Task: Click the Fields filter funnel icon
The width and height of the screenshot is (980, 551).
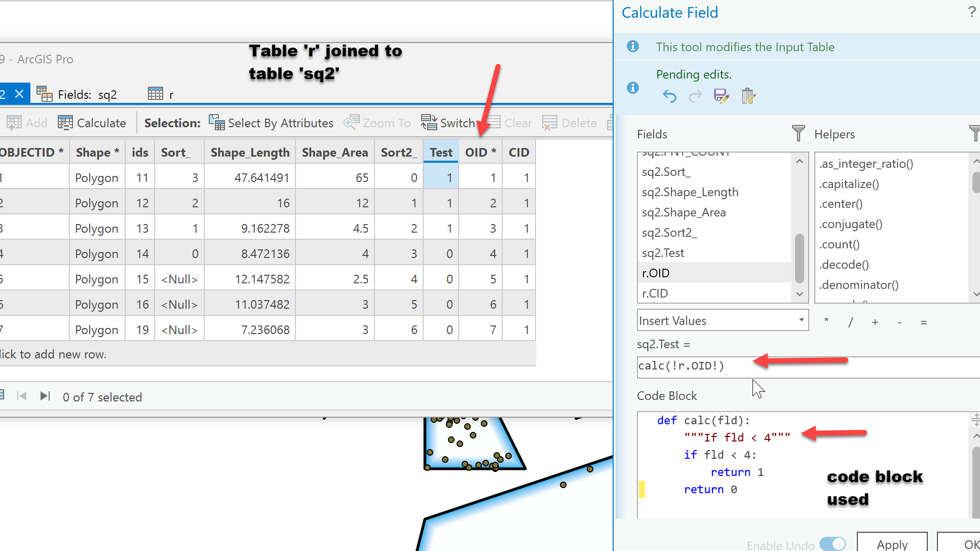Action: click(x=798, y=134)
